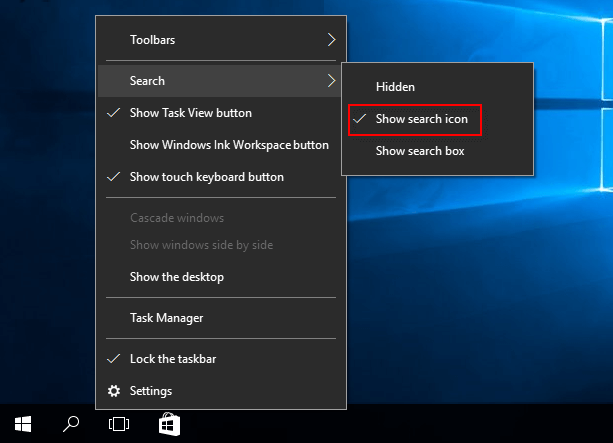This screenshot has width=613, height=443.
Task: Click the checkmark next to Show search icon
Action: [358, 119]
